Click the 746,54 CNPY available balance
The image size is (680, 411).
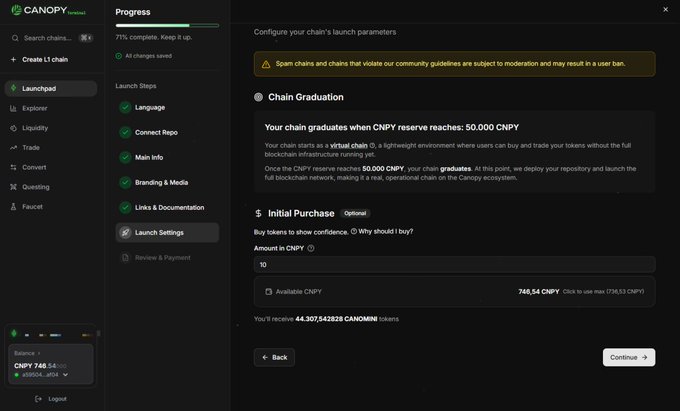539,292
